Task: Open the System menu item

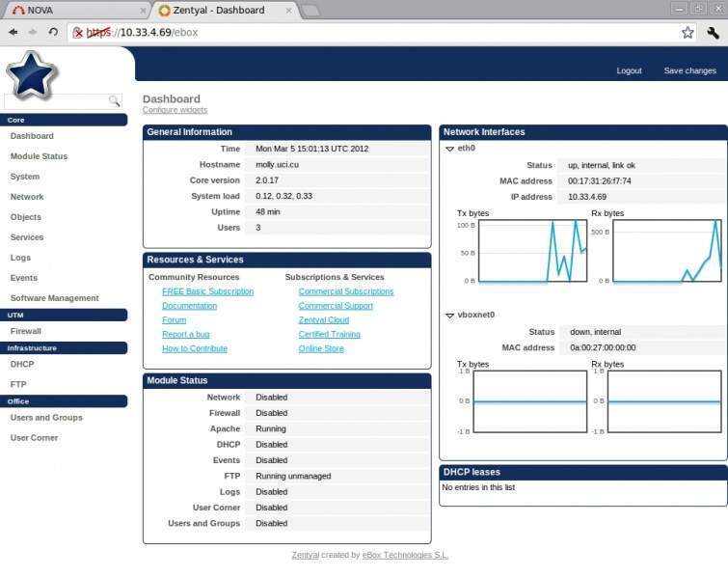Action: [25, 177]
